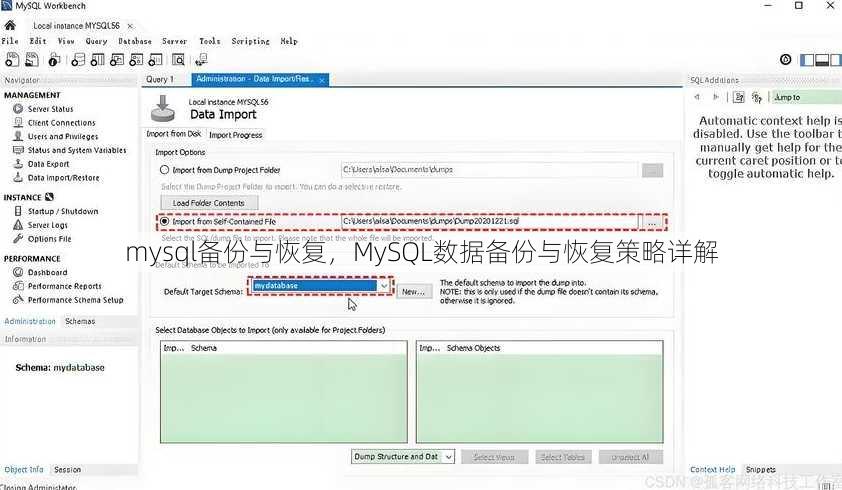
Task: Switch to the Query 1 tab
Action: point(160,80)
